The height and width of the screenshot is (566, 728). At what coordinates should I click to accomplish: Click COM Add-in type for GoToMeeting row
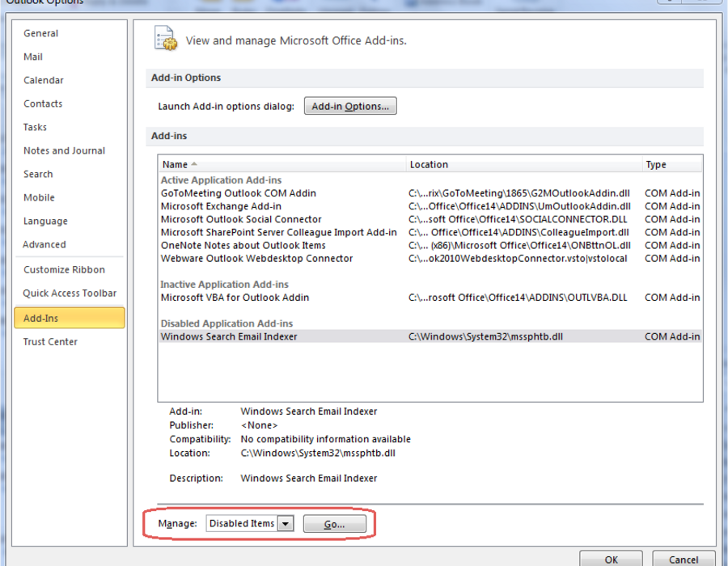coord(672,193)
